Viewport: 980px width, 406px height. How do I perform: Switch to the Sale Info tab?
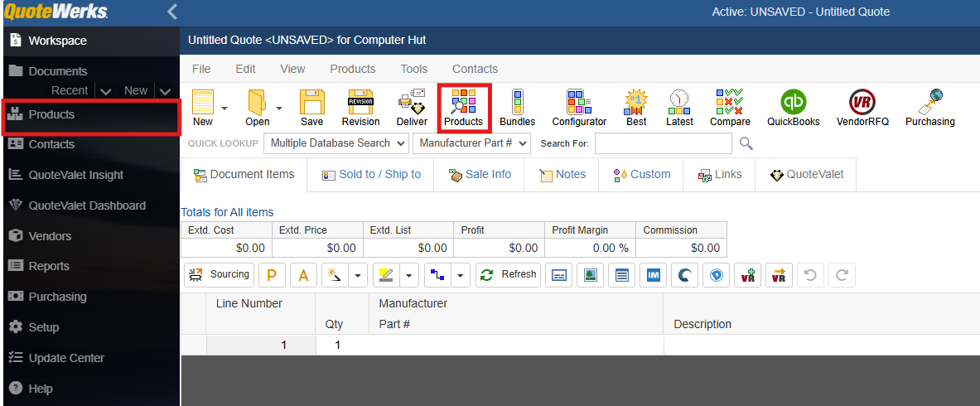[480, 175]
